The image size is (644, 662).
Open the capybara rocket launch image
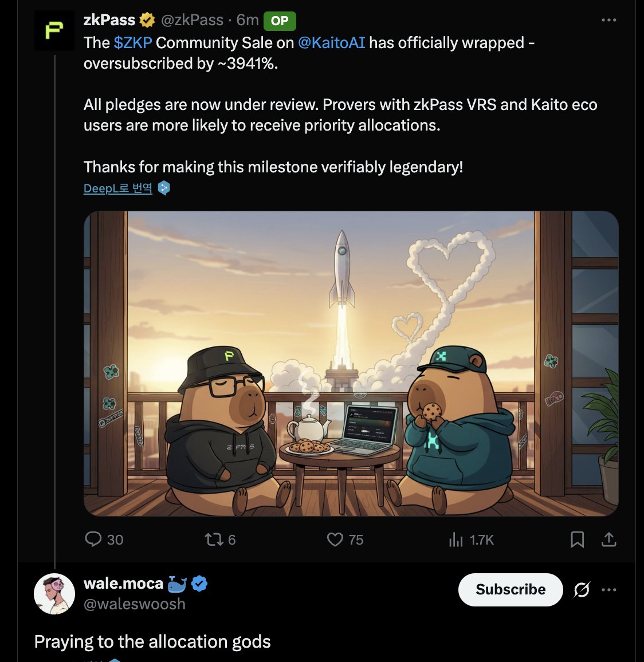tap(351, 364)
